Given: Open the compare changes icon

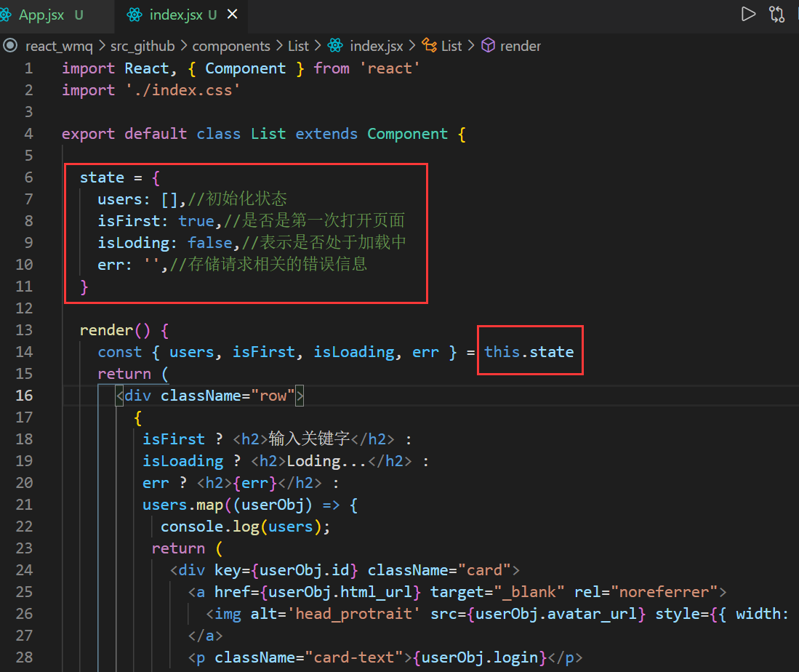Looking at the screenshot, I should click(x=777, y=14).
